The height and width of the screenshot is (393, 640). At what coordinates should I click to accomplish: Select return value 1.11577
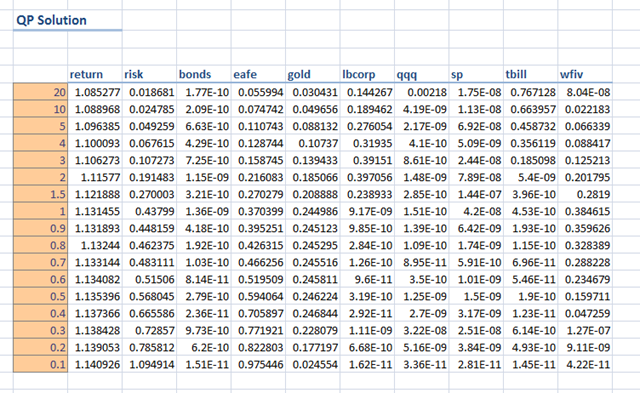click(x=95, y=177)
